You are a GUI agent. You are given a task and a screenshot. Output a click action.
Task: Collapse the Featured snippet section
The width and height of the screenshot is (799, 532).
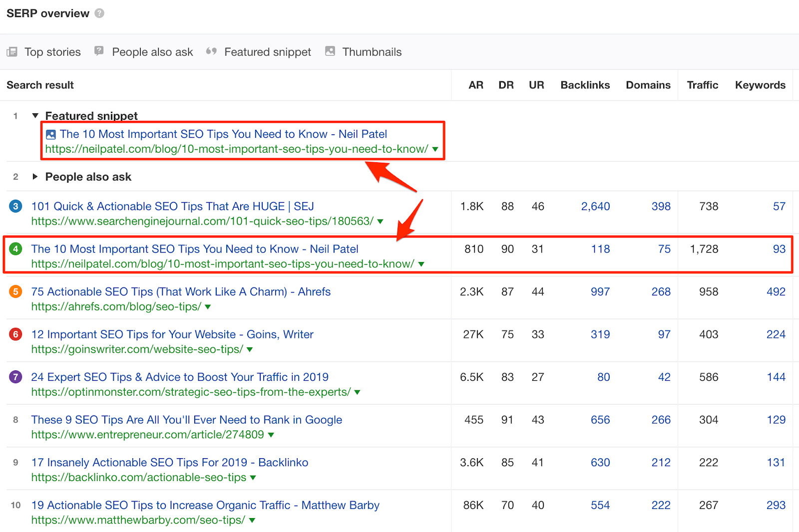pos(35,115)
